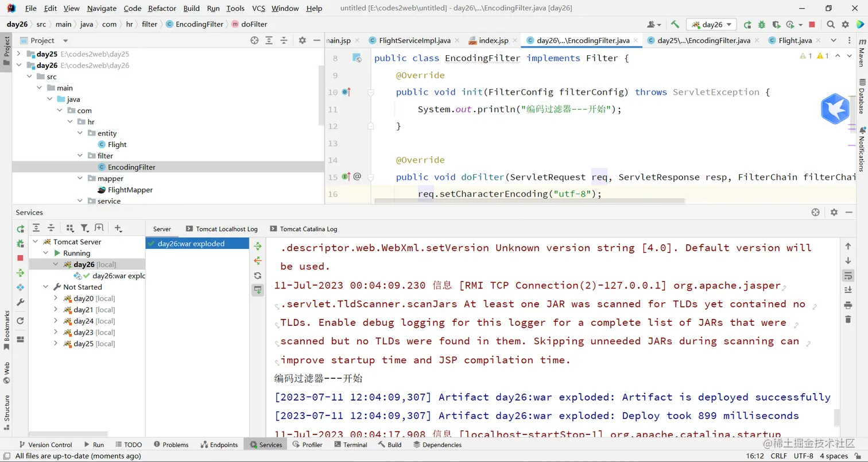Undeploy the selected artifact in Server tab
The width and height of the screenshot is (868, 462).
click(x=258, y=261)
